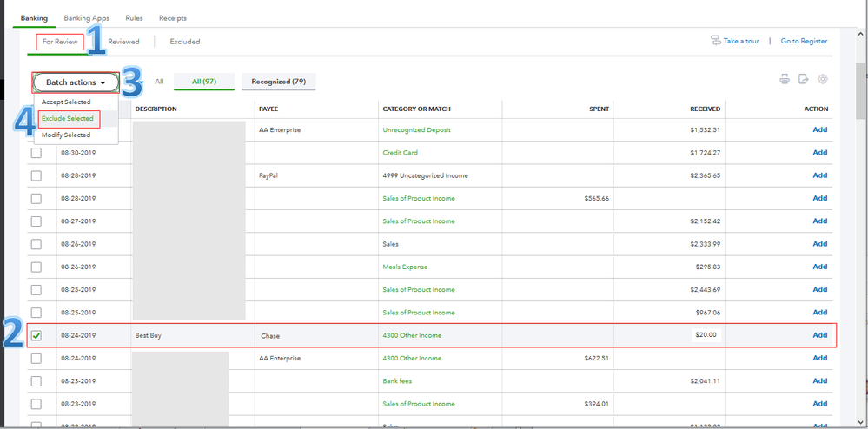The height and width of the screenshot is (429, 868).
Task: Click the $2,333.99 received amount
Action: (706, 244)
